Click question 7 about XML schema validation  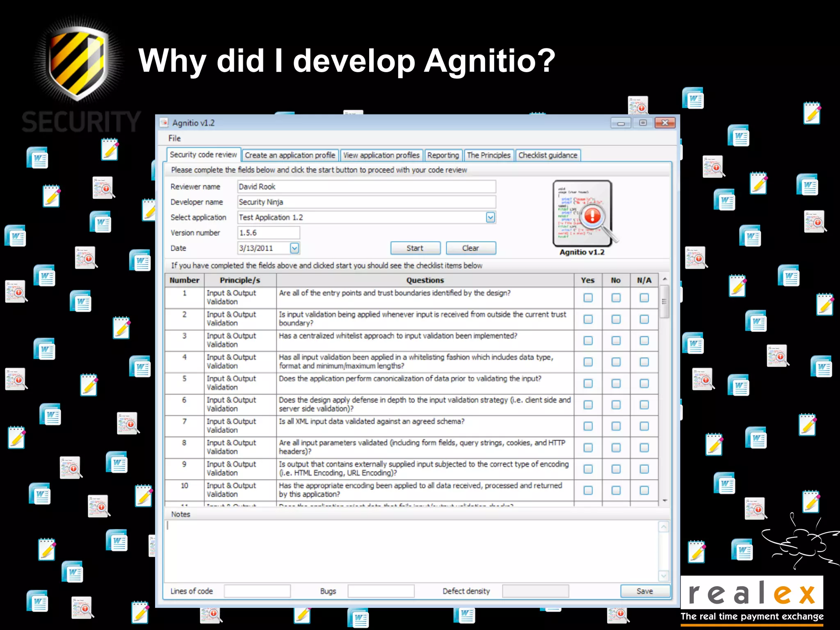[425, 426]
